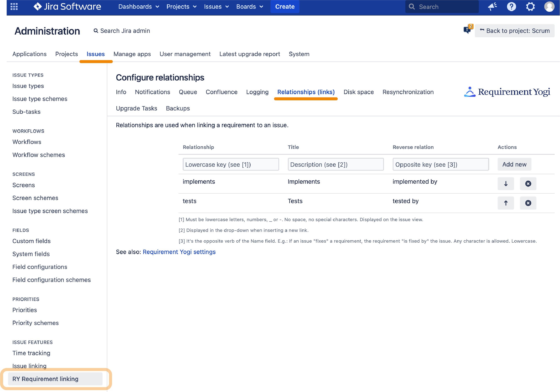Open the System administration section
The height and width of the screenshot is (392, 560).
pos(299,54)
